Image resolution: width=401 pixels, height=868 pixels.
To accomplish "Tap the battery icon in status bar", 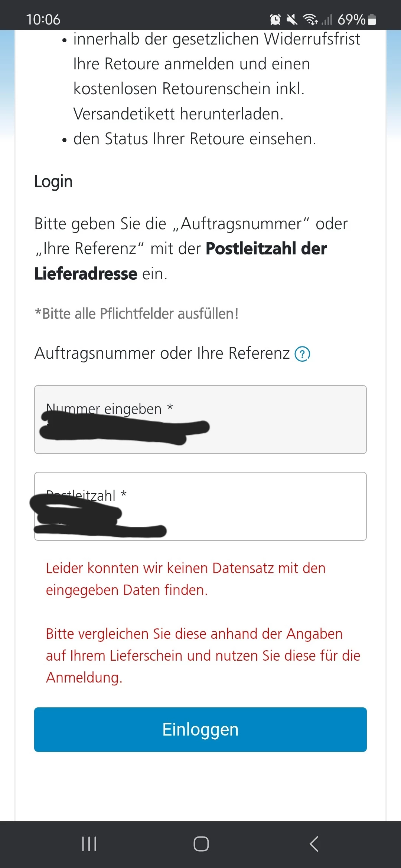I will click(x=372, y=19).
